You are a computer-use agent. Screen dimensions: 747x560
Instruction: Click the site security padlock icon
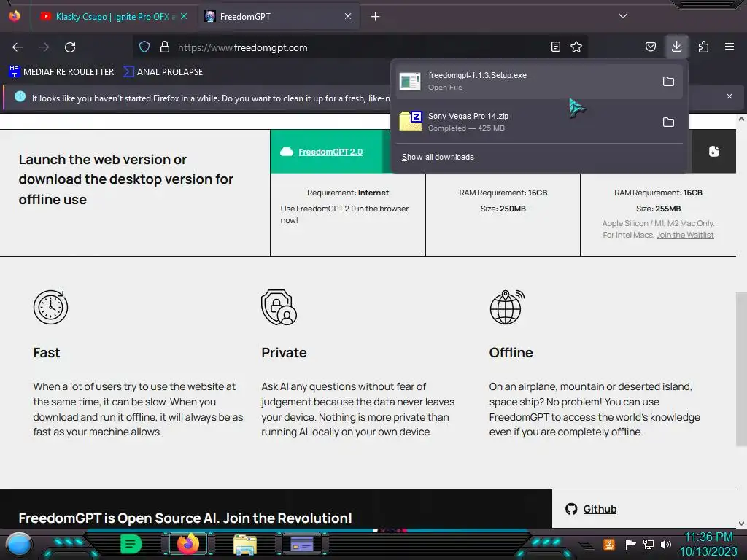tap(165, 47)
